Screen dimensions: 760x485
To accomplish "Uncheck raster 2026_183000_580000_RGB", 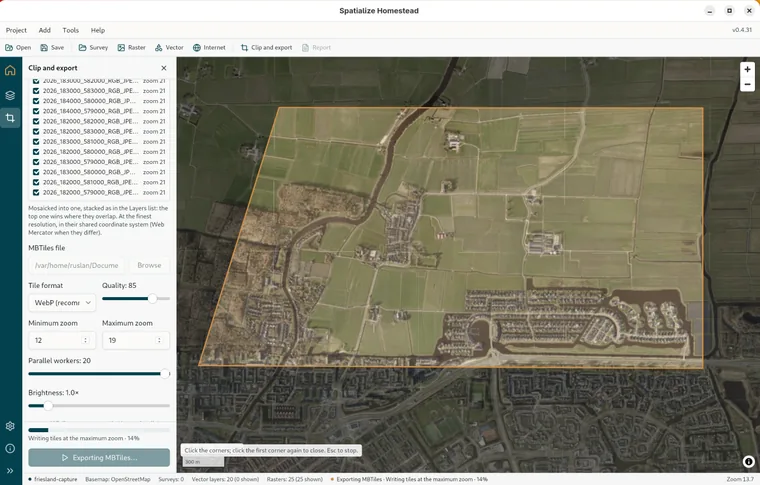I will 36,172.
